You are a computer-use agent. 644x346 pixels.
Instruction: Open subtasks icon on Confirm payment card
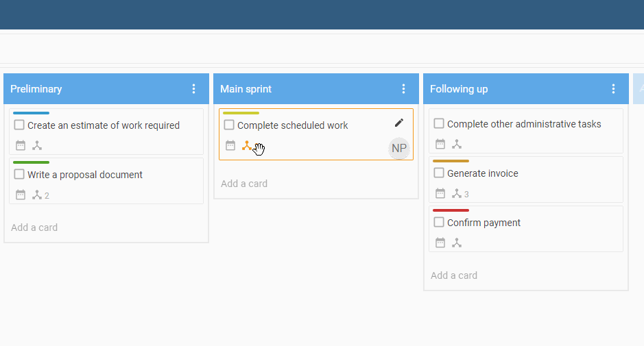click(457, 243)
